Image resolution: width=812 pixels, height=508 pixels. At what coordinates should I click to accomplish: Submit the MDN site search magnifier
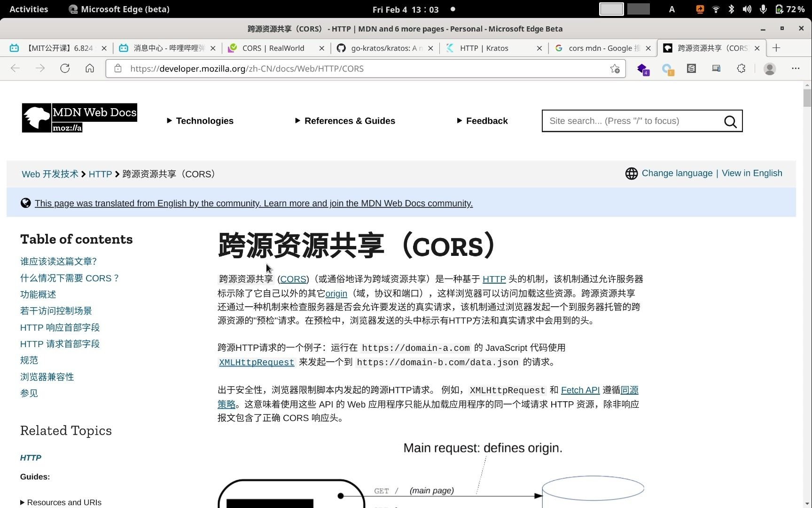pyautogui.click(x=730, y=121)
